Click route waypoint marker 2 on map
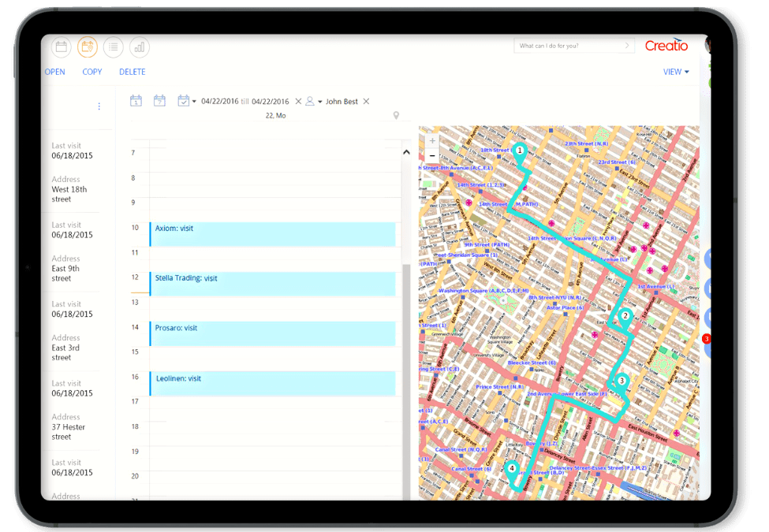This screenshot has width=769, height=532. [625, 316]
